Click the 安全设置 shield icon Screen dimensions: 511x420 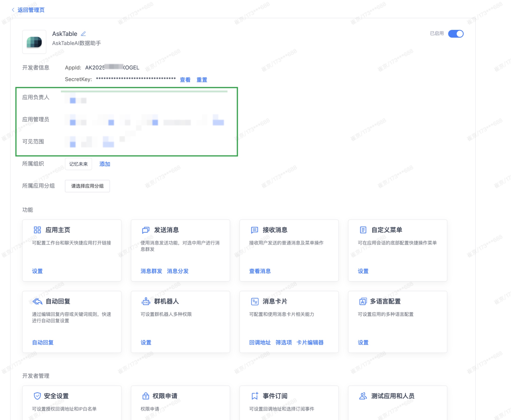click(37, 396)
